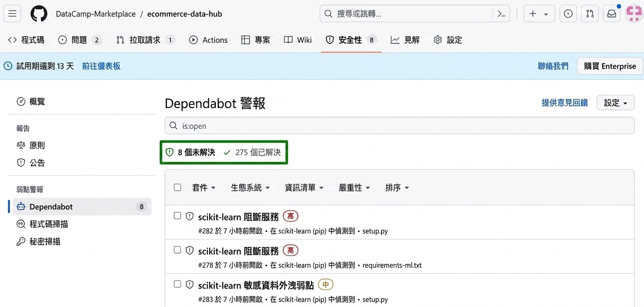644x307 pixels.
Task: Switch to the 見解 tab
Action: [x=405, y=40]
